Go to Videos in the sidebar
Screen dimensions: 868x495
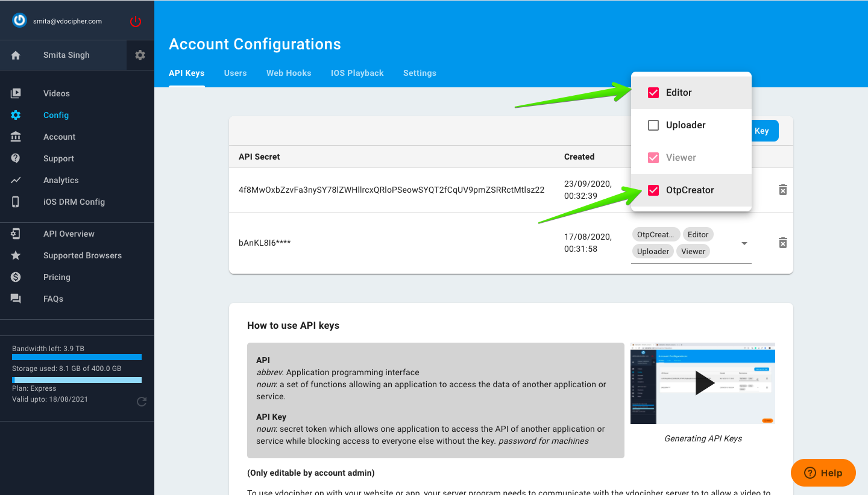(57, 93)
